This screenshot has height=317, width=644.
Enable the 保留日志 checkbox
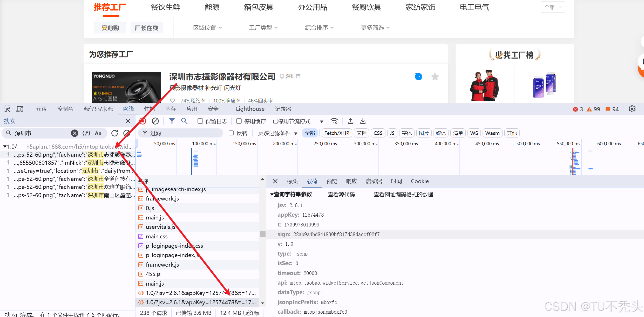click(x=200, y=121)
